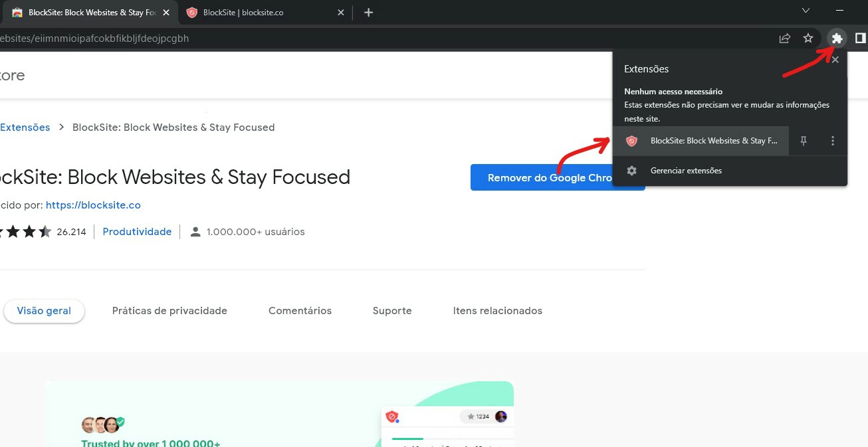Close the BlockSite: Block Websites browser tab
868x447 pixels.
pyautogui.click(x=165, y=13)
